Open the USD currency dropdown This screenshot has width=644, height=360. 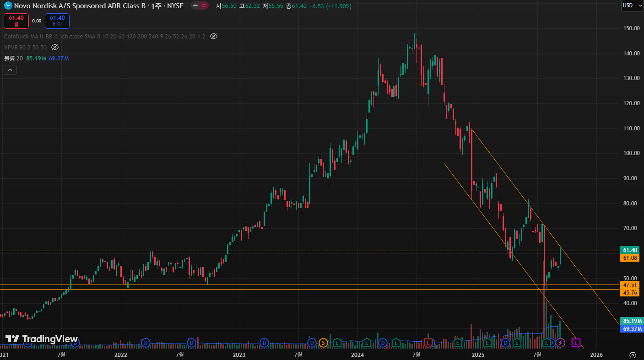(x=632, y=5)
